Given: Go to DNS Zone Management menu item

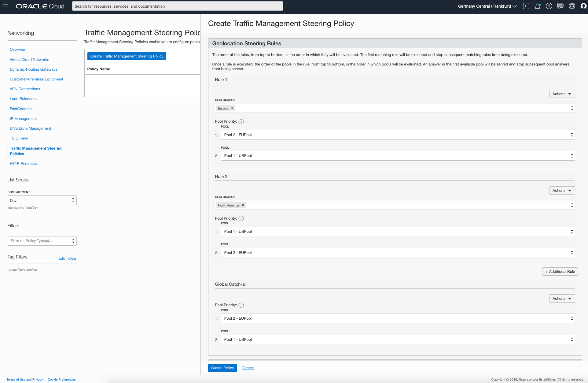Looking at the screenshot, I should coord(30,128).
